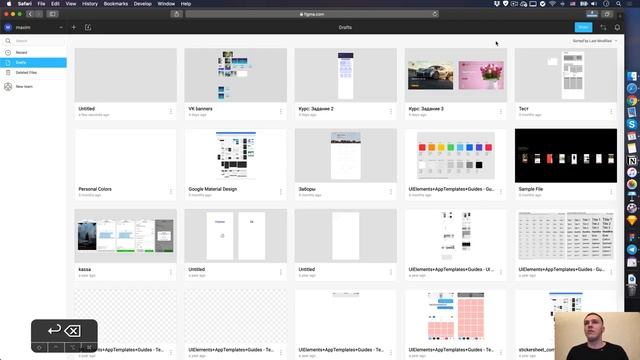Open the Safari menu in menu bar
The height and width of the screenshot is (360, 640).
point(24,4)
